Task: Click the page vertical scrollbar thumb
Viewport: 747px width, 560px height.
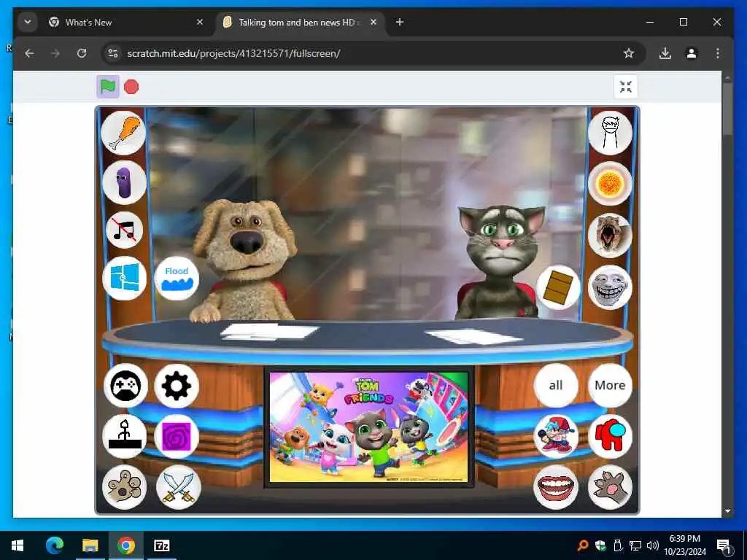Action: [x=727, y=109]
